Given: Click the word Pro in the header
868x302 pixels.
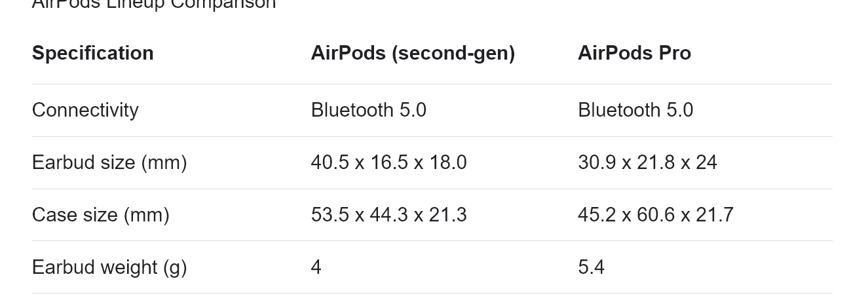Looking at the screenshot, I should [673, 53].
